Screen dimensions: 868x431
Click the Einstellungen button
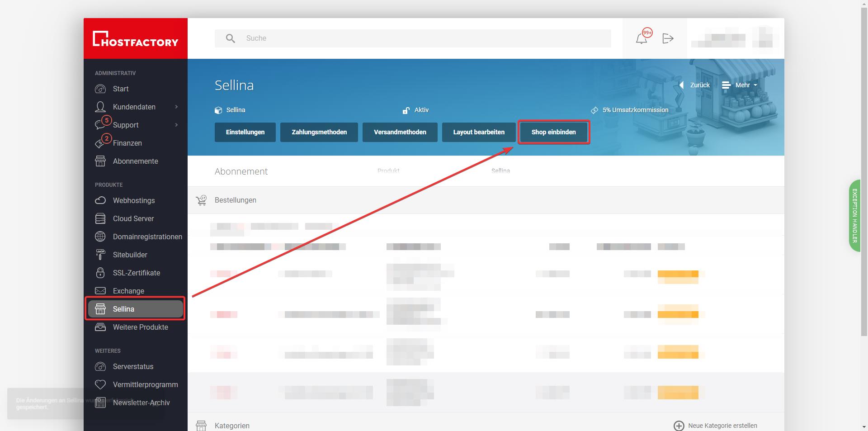[245, 132]
